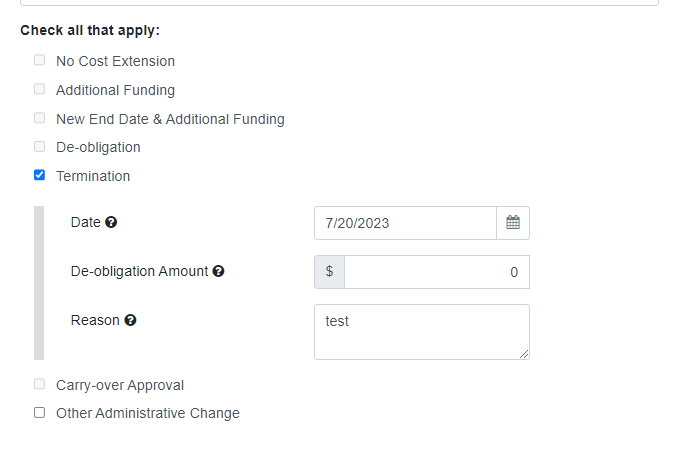Click the help icon next to Reason
This screenshot has width=687, height=451.
[130, 320]
